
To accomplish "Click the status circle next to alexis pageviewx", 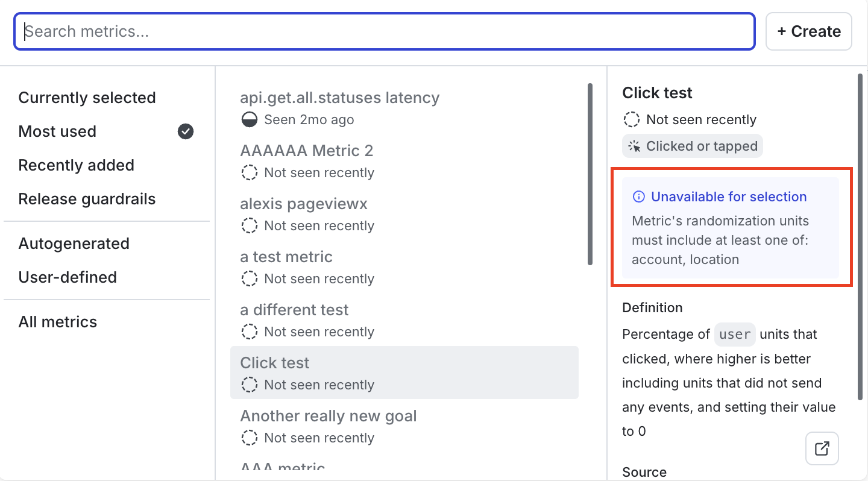I will click(x=250, y=225).
